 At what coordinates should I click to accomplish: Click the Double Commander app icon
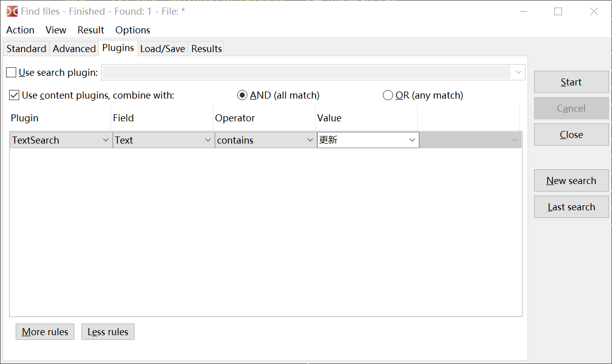12,11
